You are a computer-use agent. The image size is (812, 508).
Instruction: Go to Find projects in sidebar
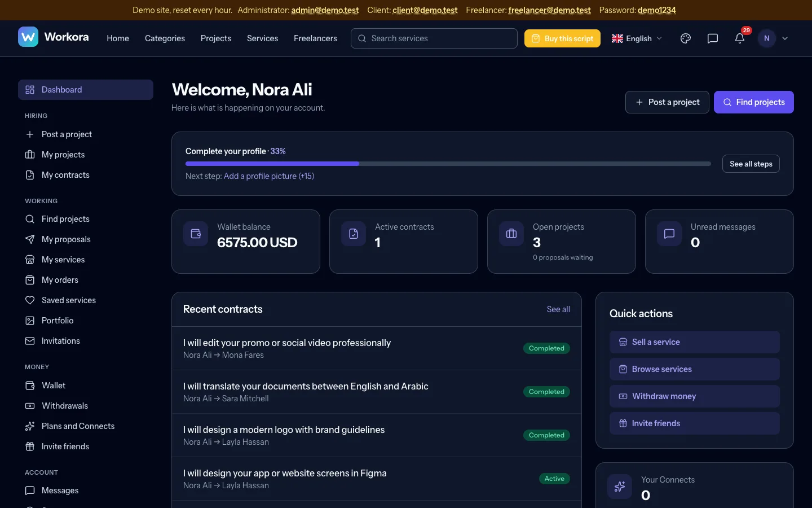click(x=86, y=219)
